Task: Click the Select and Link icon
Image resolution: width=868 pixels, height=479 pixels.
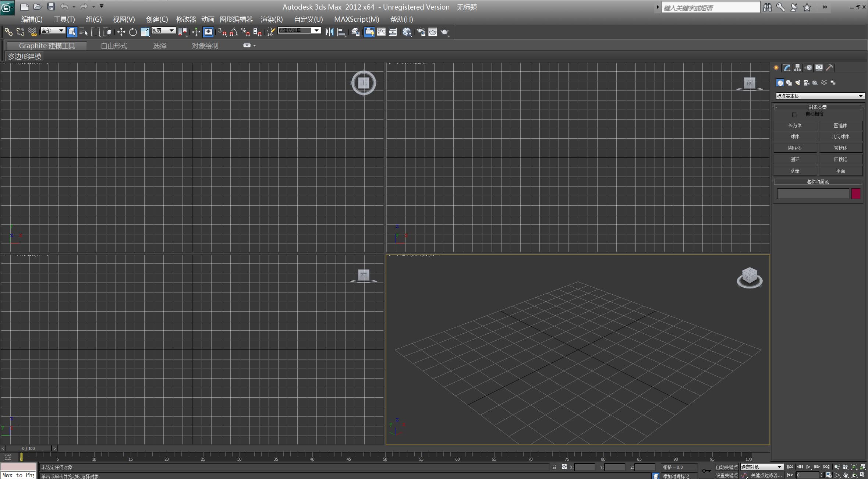Action: coord(8,32)
